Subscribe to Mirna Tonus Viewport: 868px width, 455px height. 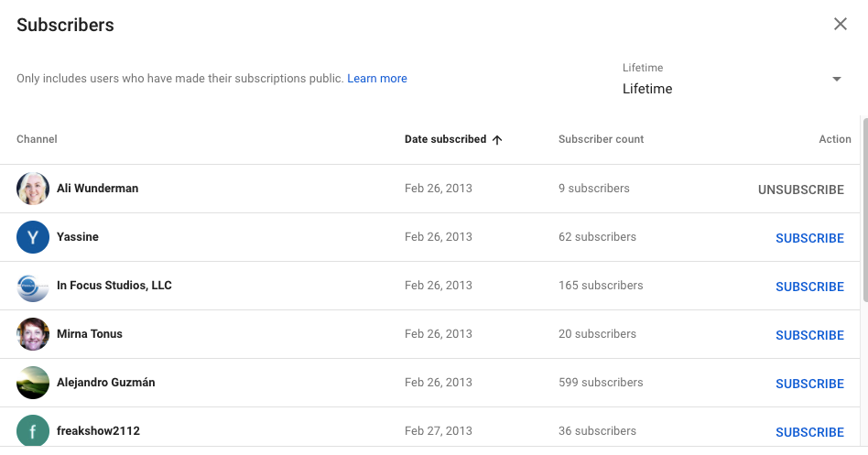(809, 335)
